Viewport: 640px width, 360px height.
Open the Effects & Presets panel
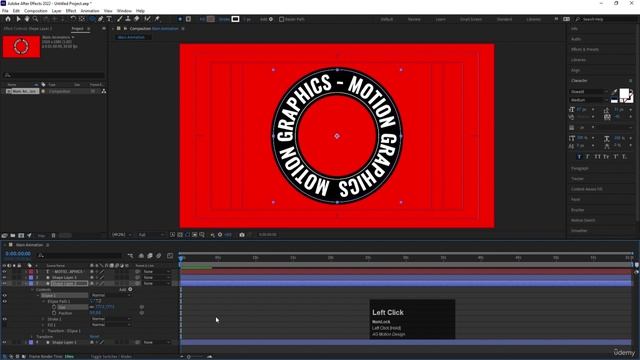click(584, 49)
